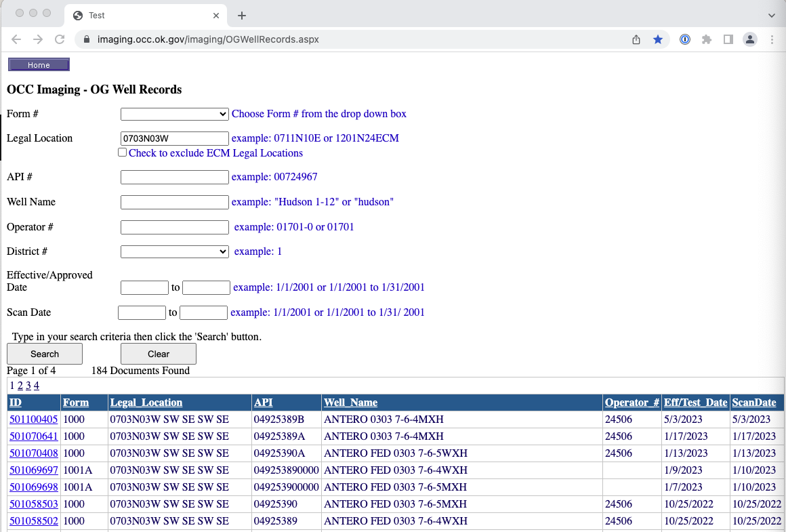The width and height of the screenshot is (786, 532).
Task: Click the browser back arrow
Action: click(x=16, y=39)
